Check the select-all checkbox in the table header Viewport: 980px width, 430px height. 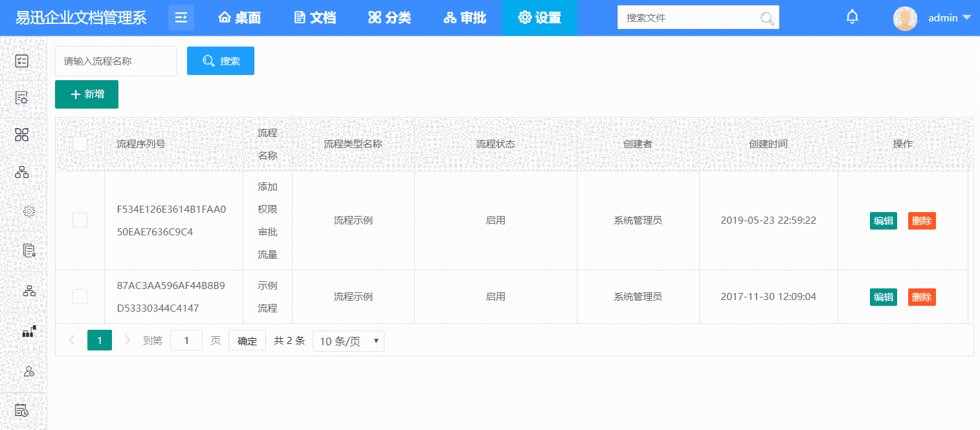(80, 144)
